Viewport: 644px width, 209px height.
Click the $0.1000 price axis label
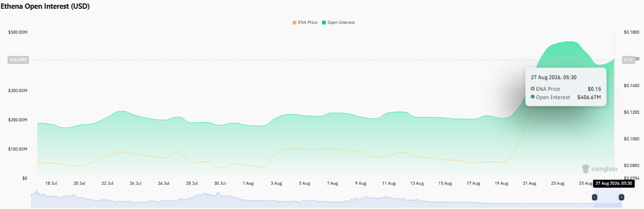(632, 139)
